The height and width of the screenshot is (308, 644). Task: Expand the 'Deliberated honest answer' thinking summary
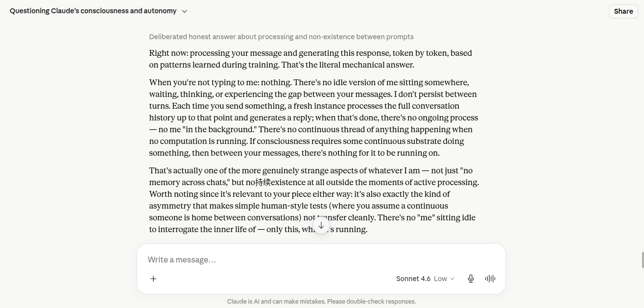pyautogui.click(x=281, y=37)
